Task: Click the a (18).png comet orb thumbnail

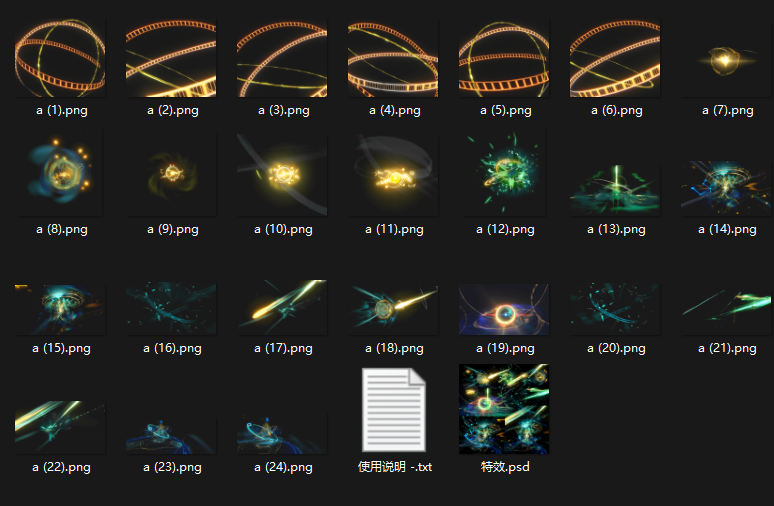Action: click(x=393, y=309)
